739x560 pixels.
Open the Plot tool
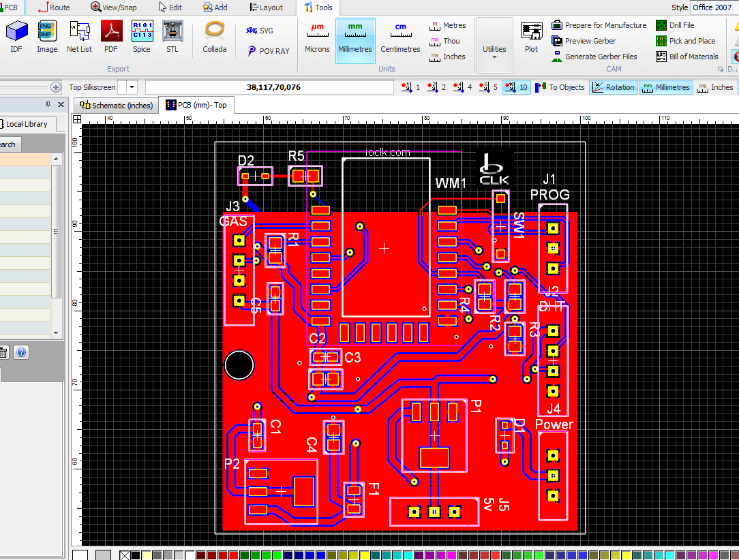click(x=531, y=37)
